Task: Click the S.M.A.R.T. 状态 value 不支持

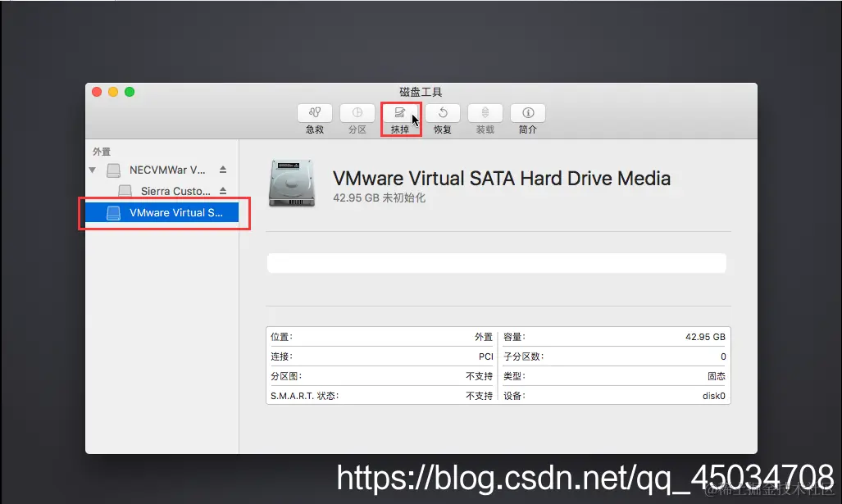Action: click(x=479, y=396)
